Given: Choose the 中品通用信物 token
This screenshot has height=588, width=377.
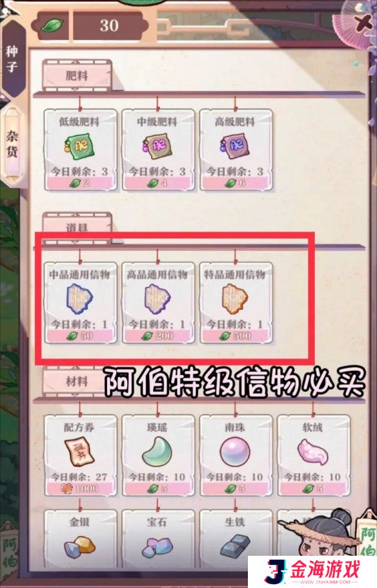Looking at the screenshot, I should pyautogui.click(x=79, y=303).
